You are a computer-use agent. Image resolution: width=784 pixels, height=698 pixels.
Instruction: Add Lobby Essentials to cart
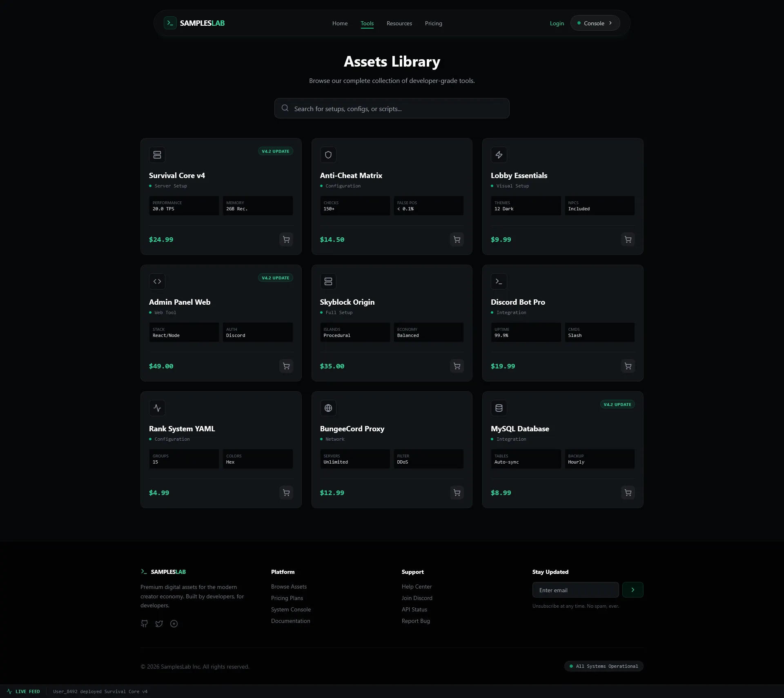(628, 239)
